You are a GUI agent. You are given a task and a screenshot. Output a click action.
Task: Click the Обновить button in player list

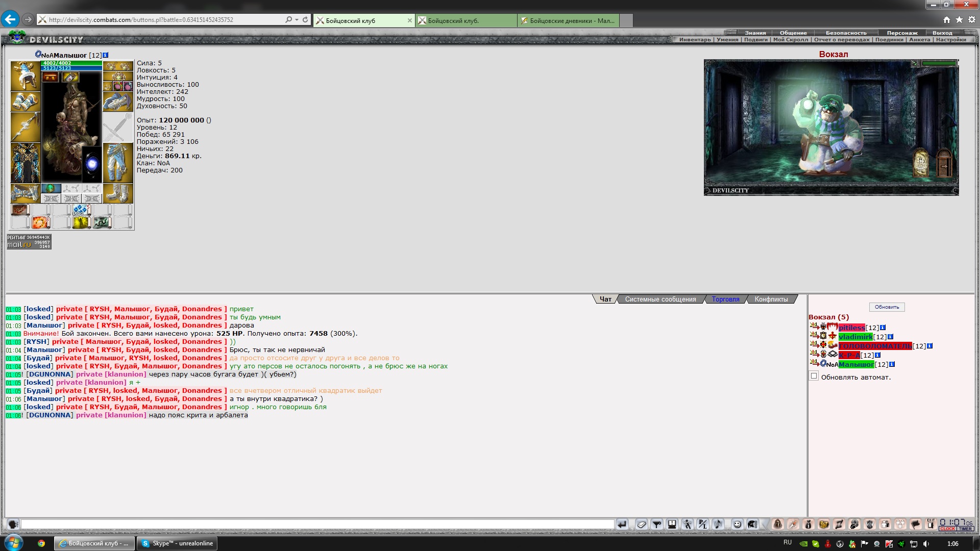[x=887, y=307]
